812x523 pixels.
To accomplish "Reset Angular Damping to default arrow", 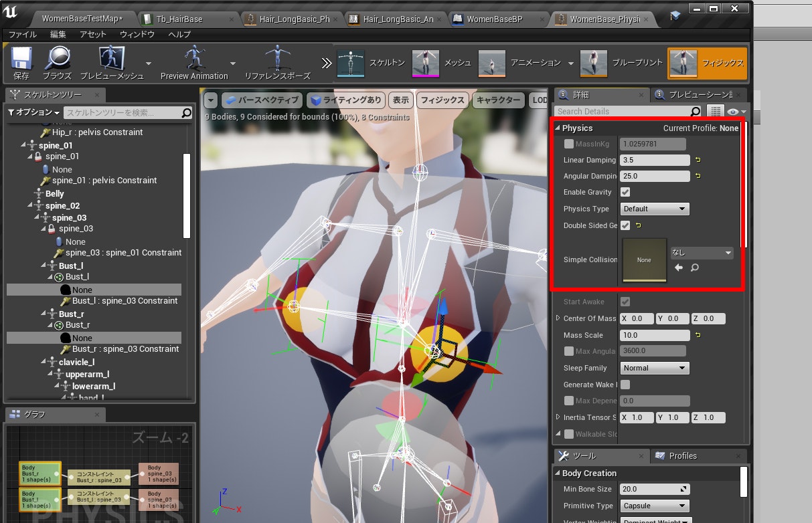I will 698,177.
